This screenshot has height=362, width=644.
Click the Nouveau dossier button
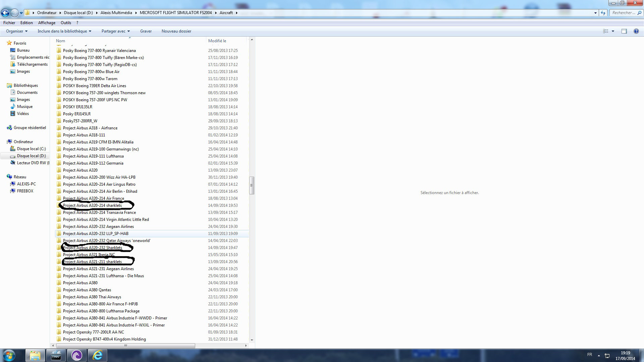[176, 31]
